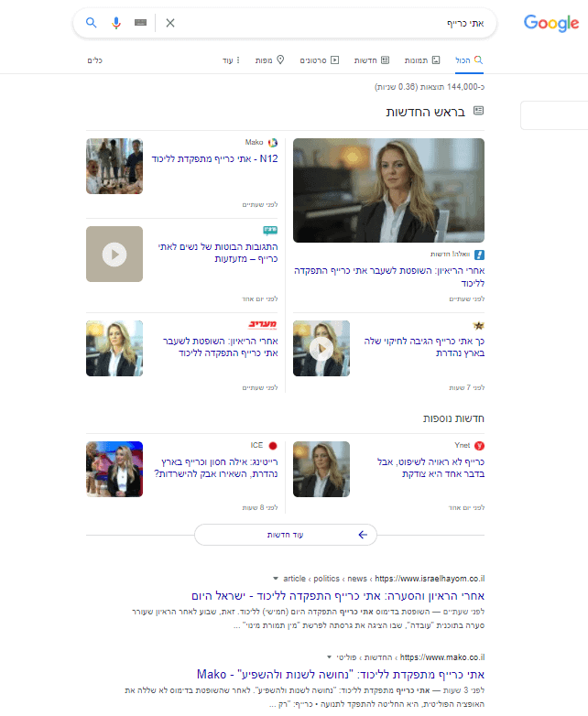
Task: Play the grey placeholder video thumbnail
Action: [114, 255]
